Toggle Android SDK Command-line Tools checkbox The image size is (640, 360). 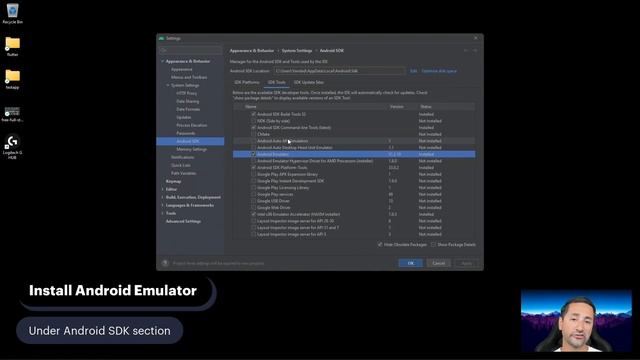[x=253, y=127]
